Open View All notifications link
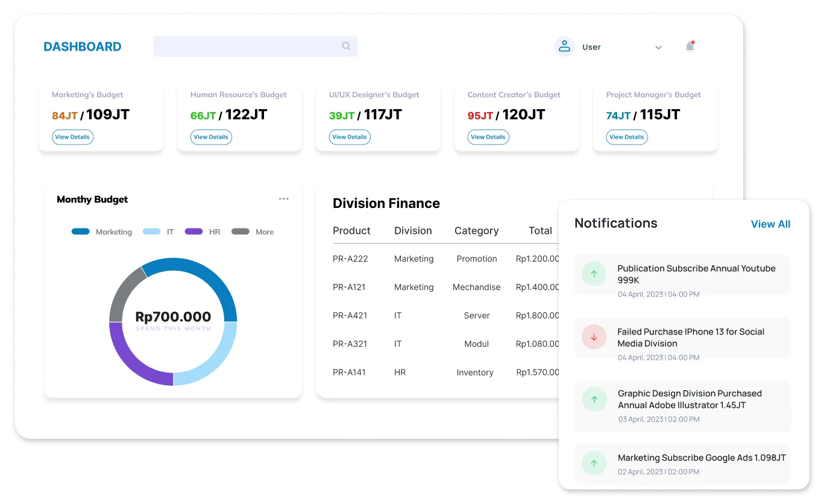This screenshot has height=504, width=824. (x=770, y=224)
